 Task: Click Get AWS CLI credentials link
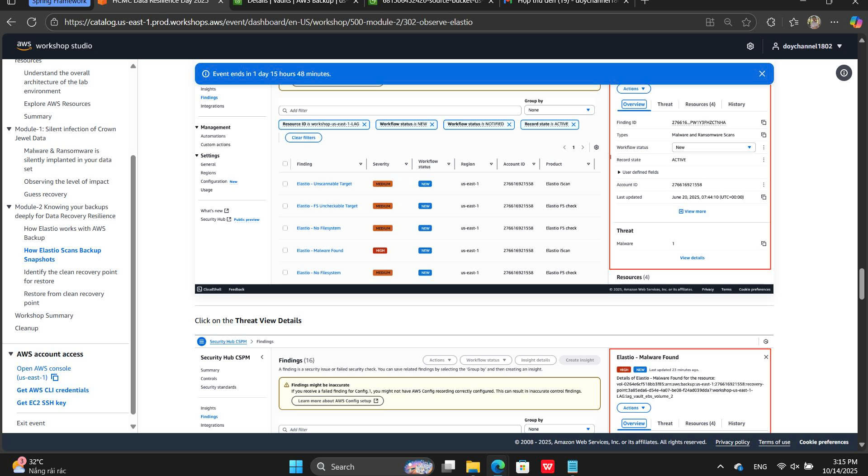coord(52,390)
